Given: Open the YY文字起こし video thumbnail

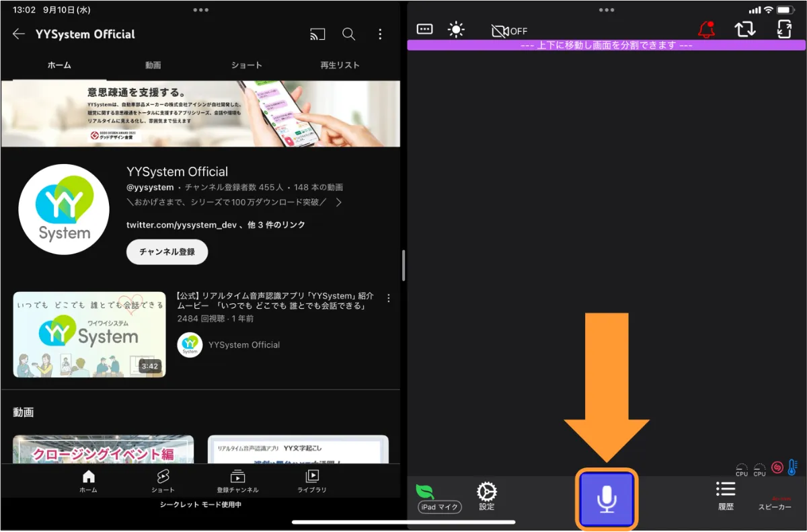Looking at the screenshot, I should [x=298, y=449].
